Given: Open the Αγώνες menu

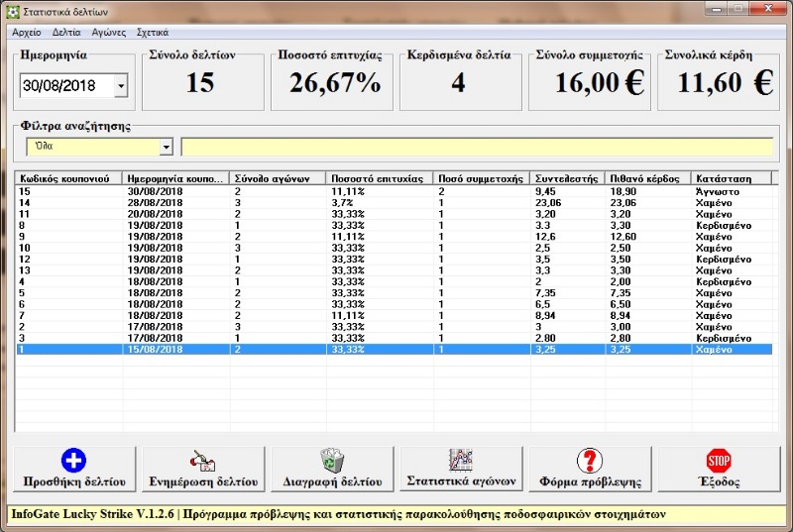Looking at the screenshot, I should click(x=110, y=32).
